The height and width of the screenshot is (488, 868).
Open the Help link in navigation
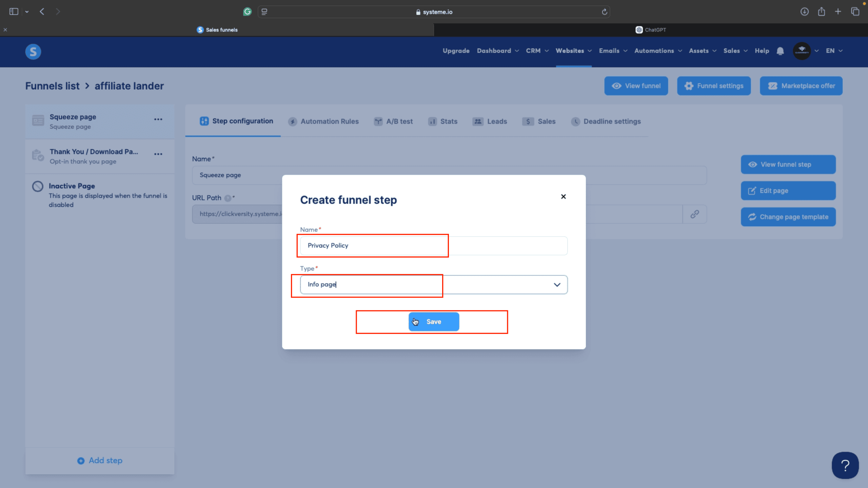[762, 51]
